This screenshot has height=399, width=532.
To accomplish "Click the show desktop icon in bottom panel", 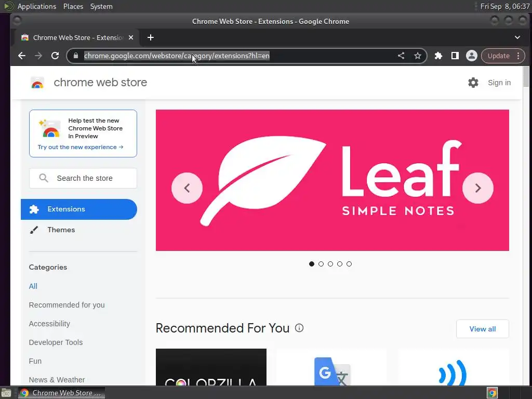I will pos(6,393).
